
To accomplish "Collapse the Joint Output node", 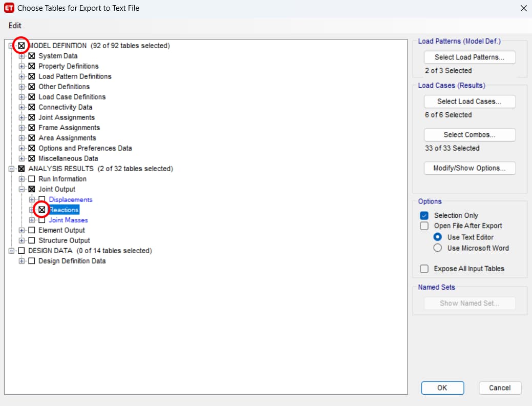I will tap(22, 189).
